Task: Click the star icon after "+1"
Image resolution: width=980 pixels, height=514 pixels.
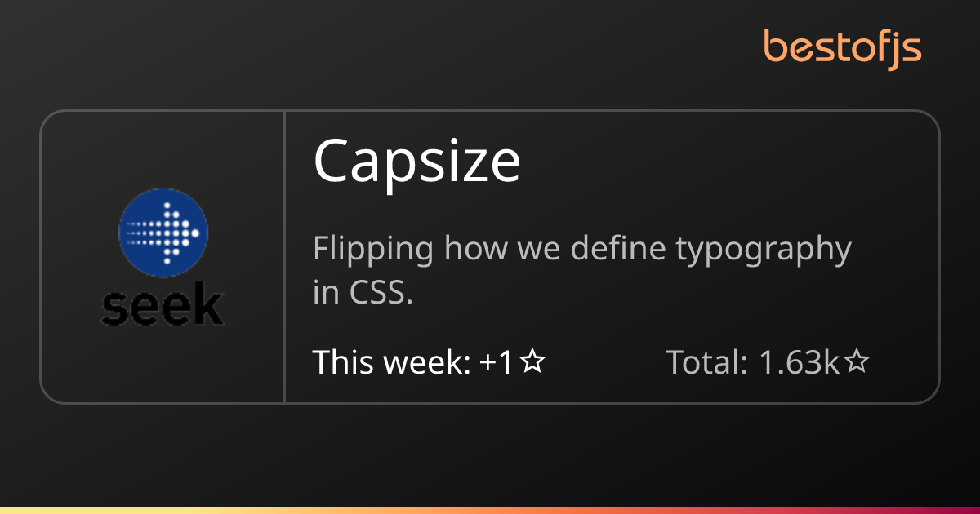Action: pyautogui.click(x=532, y=361)
